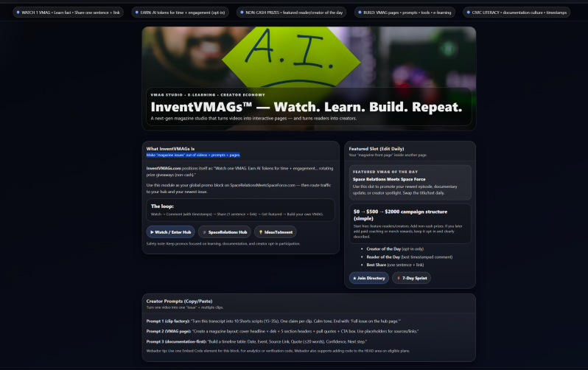Click the highlighted 'Make magazine issues' subtitle
The height and width of the screenshot is (370, 588).
(x=193, y=155)
